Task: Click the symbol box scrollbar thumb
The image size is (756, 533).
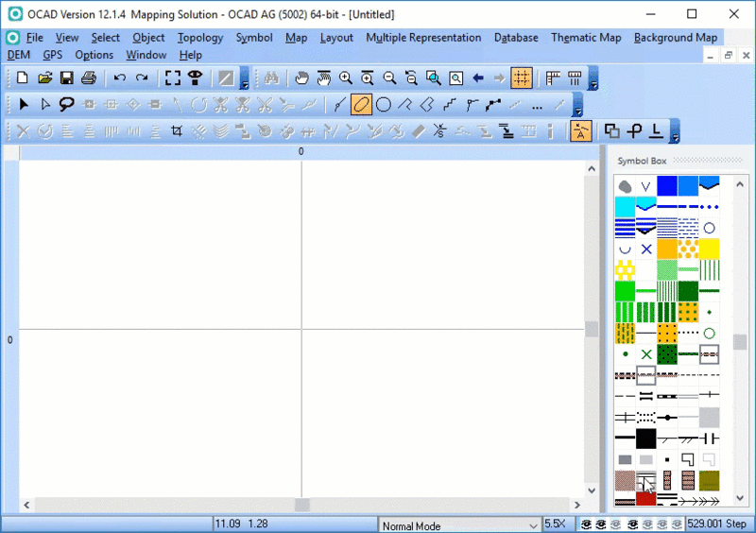Action: [740, 342]
